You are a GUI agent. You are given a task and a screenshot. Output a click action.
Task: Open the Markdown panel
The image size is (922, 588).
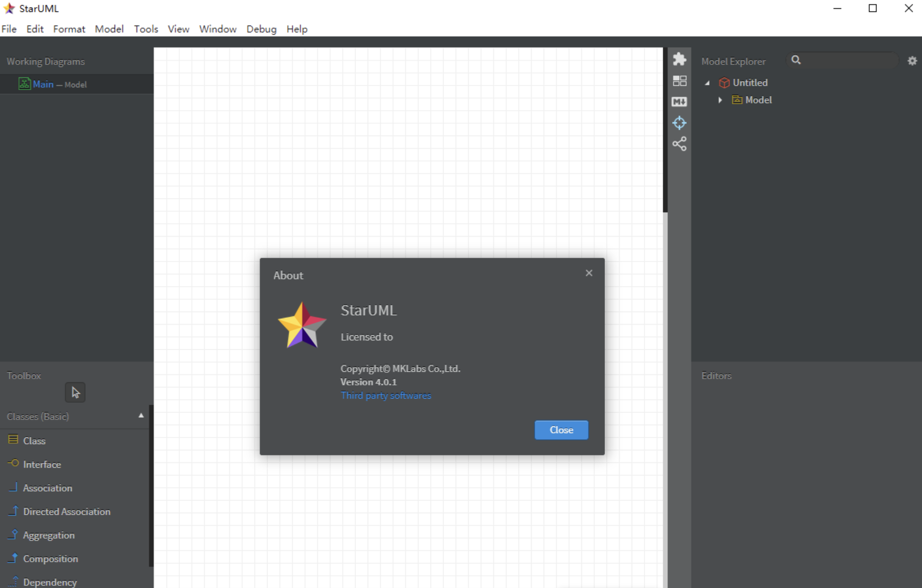(679, 102)
